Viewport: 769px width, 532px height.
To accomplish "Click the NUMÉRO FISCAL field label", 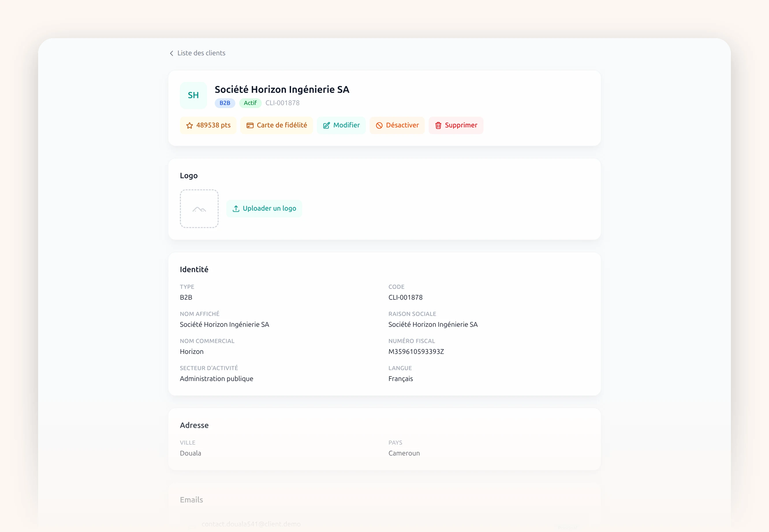I will (412, 341).
